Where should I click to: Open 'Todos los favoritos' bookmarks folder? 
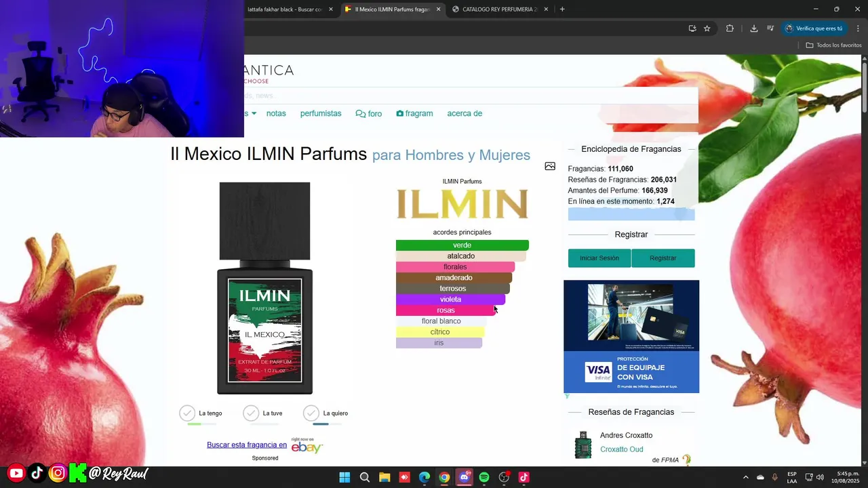pos(834,45)
